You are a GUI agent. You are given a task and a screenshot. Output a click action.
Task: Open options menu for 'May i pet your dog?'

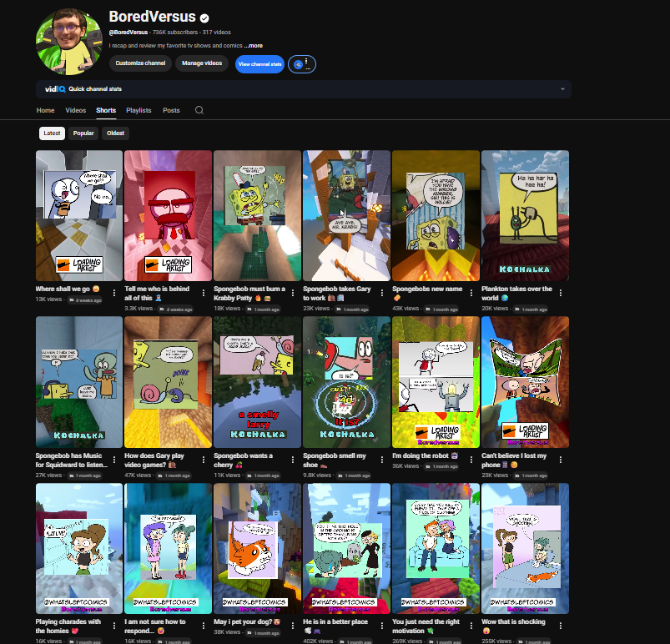[x=293, y=626]
